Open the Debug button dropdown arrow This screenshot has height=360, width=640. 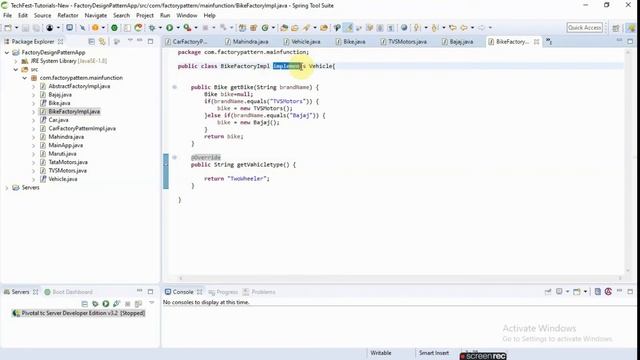(160, 28)
